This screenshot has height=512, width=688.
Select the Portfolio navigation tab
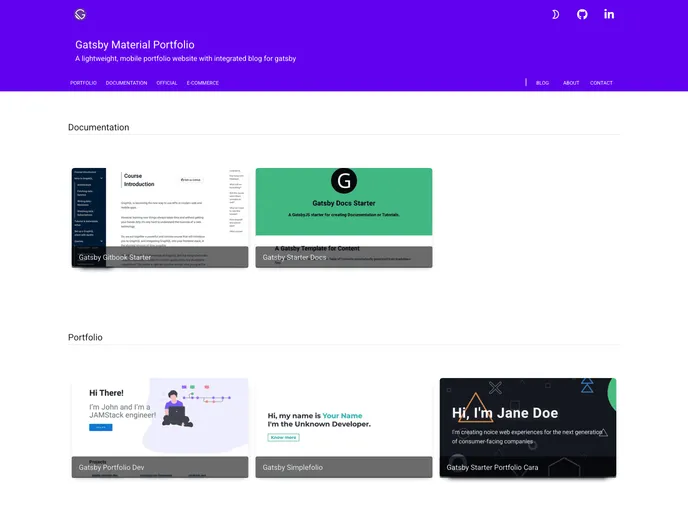pyautogui.click(x=83, y=83)
